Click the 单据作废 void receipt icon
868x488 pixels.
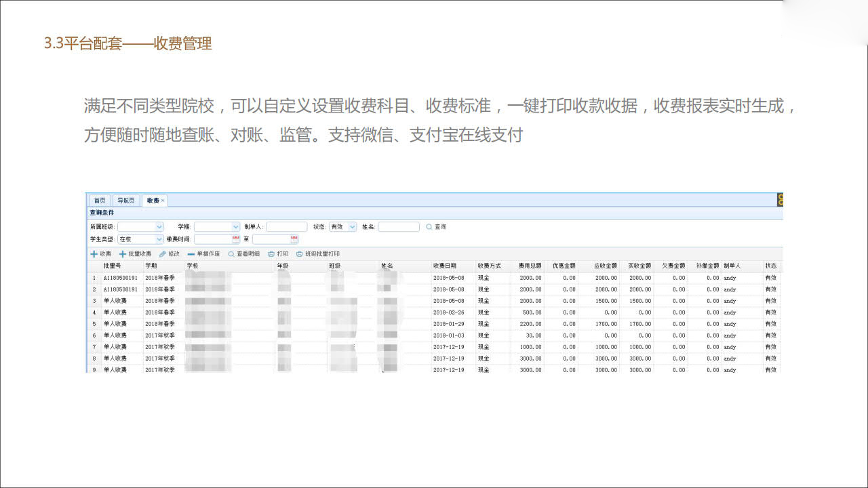(x=191, y=254)
